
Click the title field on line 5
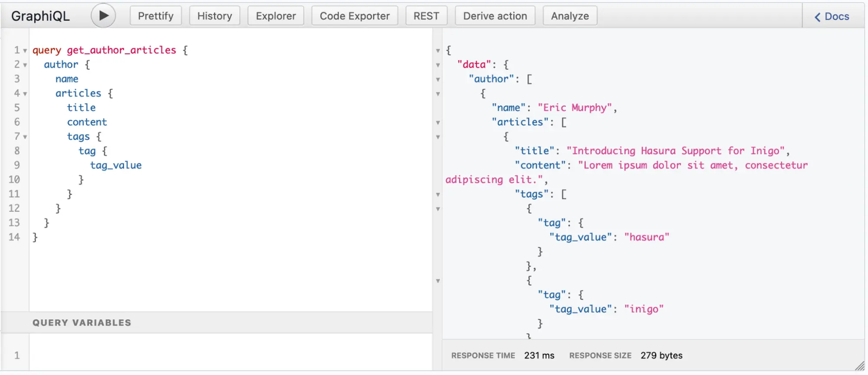coord(81,108)
